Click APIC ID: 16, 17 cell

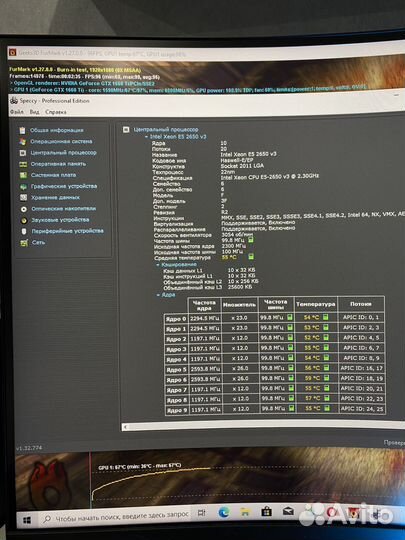tap(362, 368)
